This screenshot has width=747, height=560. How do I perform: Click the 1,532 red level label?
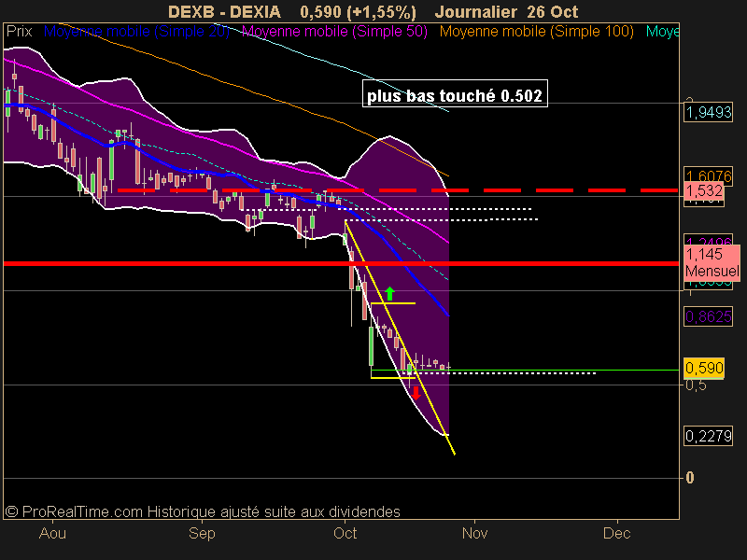(x=704, y=191)
